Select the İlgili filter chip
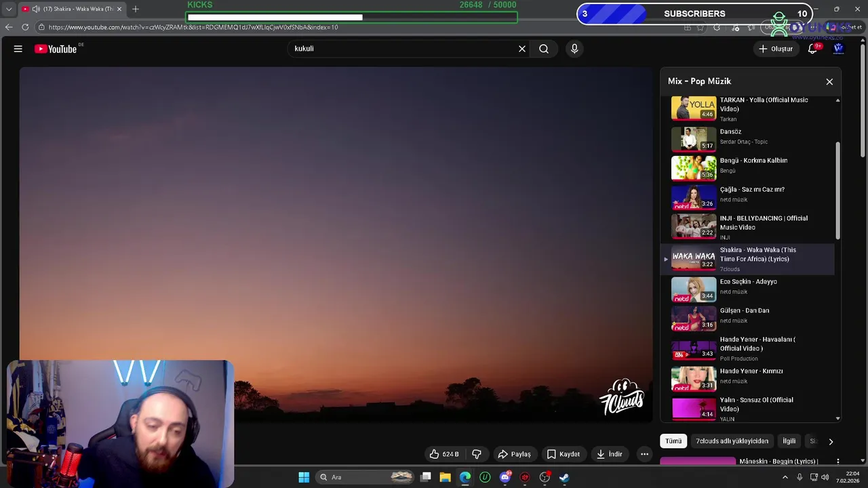This screenshot has width=868, height=488. point(789,441)
